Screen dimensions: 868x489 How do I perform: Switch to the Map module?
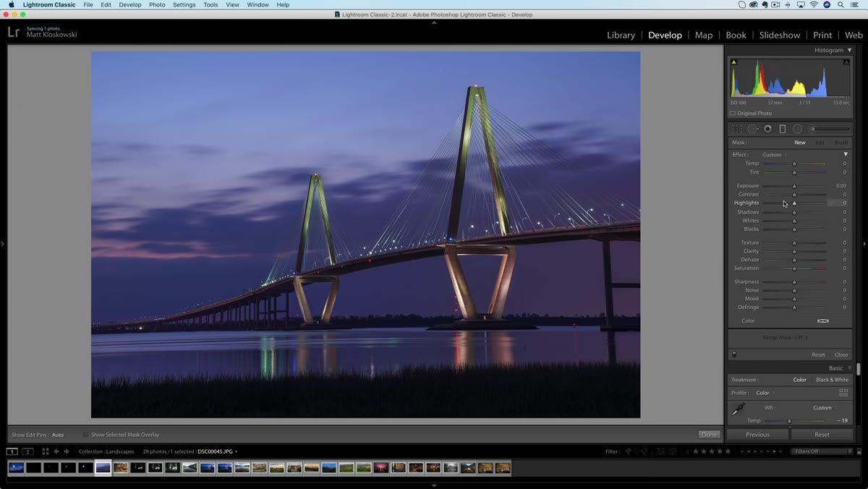click(x=704, y=35)
